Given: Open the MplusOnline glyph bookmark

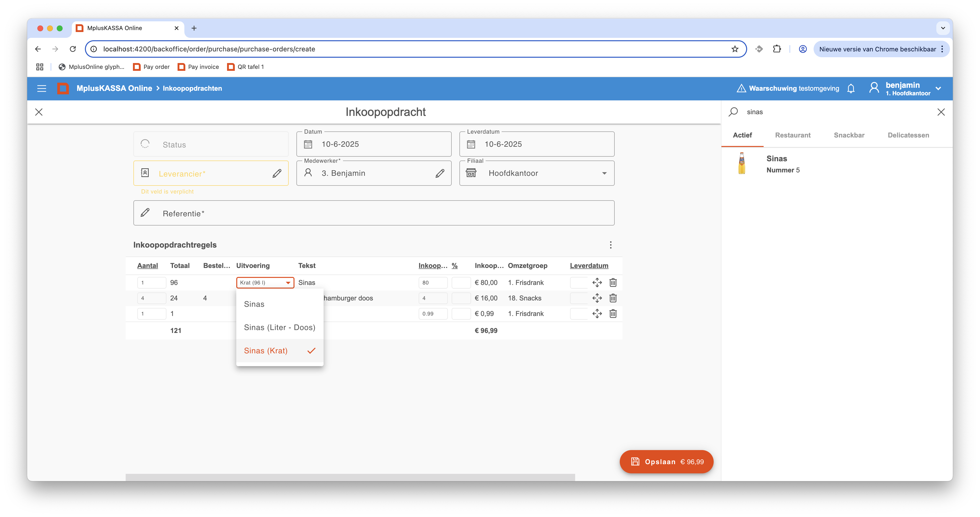Looking at the screenshot, I should coord(91,67).
